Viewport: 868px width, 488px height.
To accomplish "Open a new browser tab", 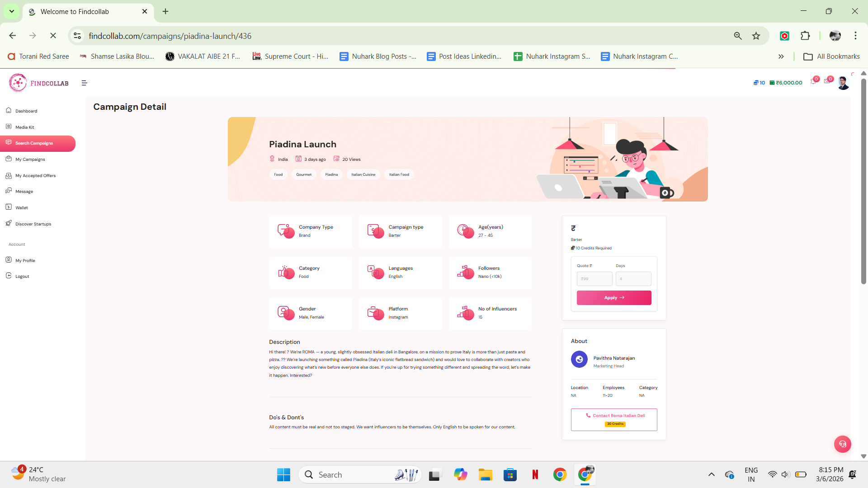I will pyautogui.click(x=165, y=11).
